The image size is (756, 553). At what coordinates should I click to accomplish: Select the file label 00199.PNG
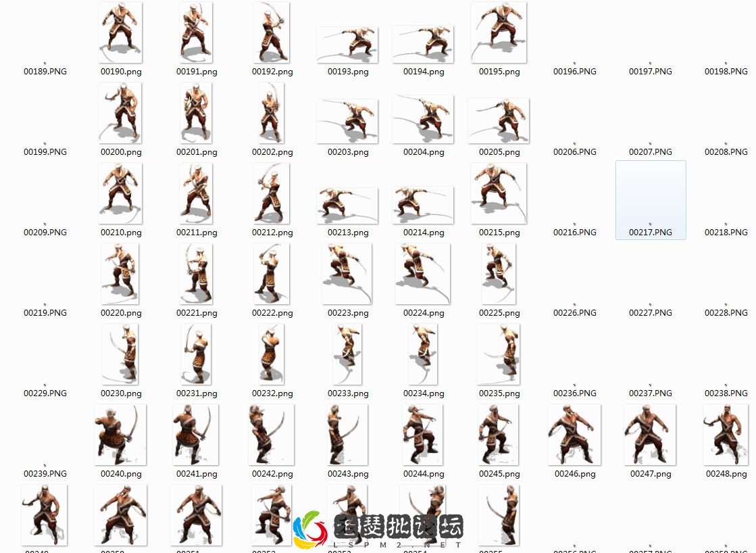point(45,152)
